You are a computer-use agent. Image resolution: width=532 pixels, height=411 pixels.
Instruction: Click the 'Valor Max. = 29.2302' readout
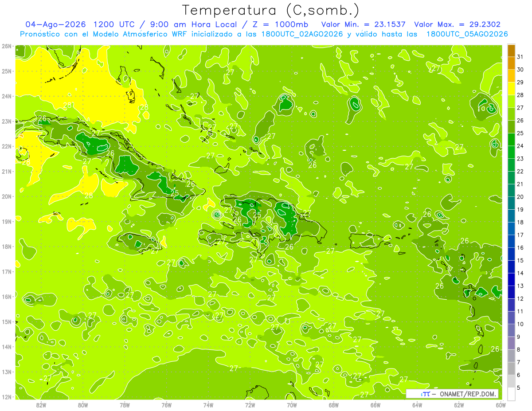click(x=458, y=24)
